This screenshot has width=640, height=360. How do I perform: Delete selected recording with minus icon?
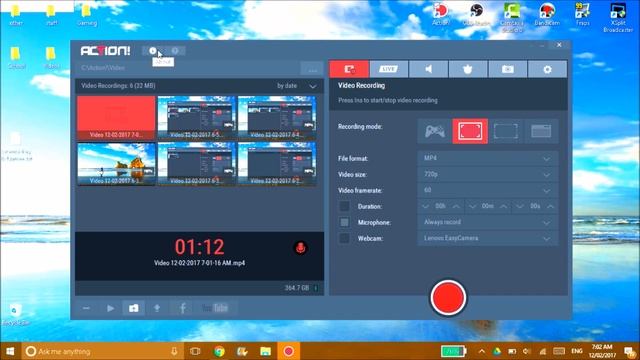click(86, 308)
